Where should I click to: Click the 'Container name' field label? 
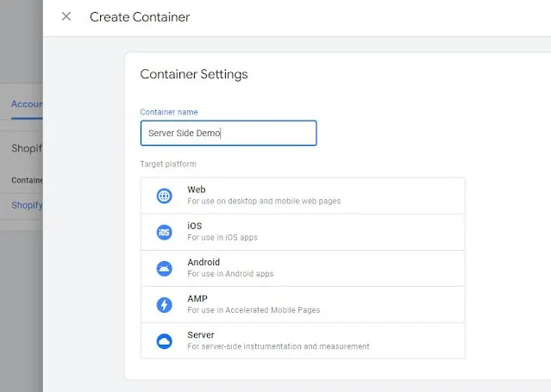point(169,112)
